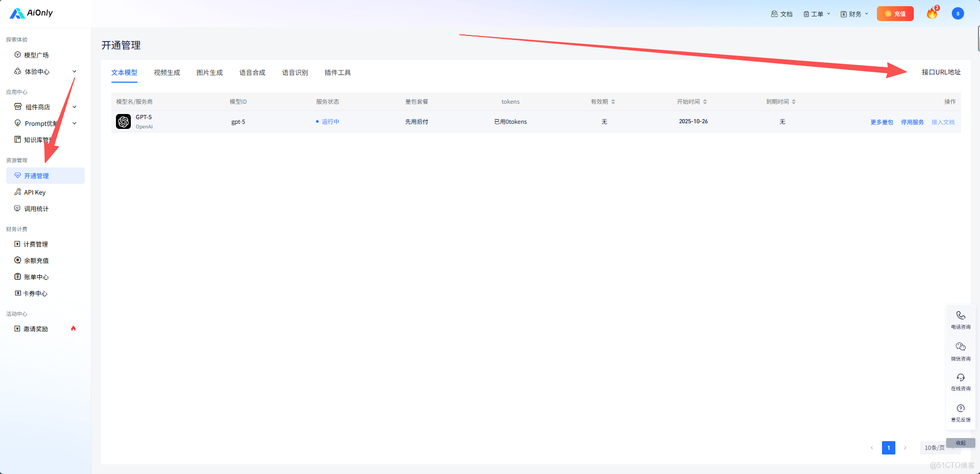Image resolution: width=980 pixels, height=474 pixels.
Task: Expand the Prompt优化 chevron
Action: tap(74, 123)
